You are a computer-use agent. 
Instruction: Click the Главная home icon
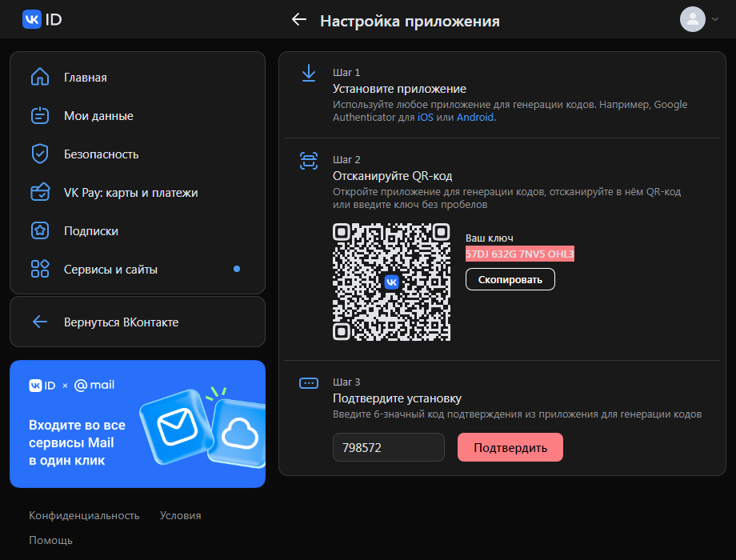(x=40, y=77)
